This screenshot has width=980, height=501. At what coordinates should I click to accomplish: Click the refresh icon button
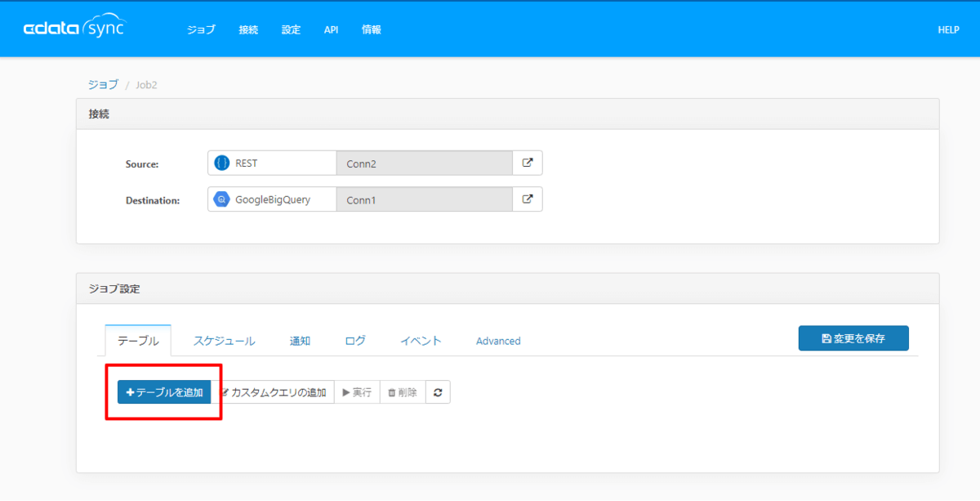[x=438, y=392]
